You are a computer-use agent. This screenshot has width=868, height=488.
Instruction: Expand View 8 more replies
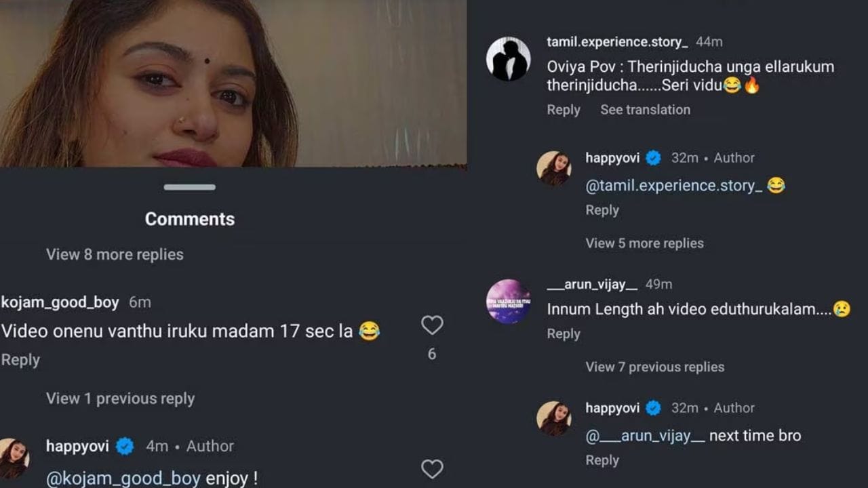[x=115, y=254]
